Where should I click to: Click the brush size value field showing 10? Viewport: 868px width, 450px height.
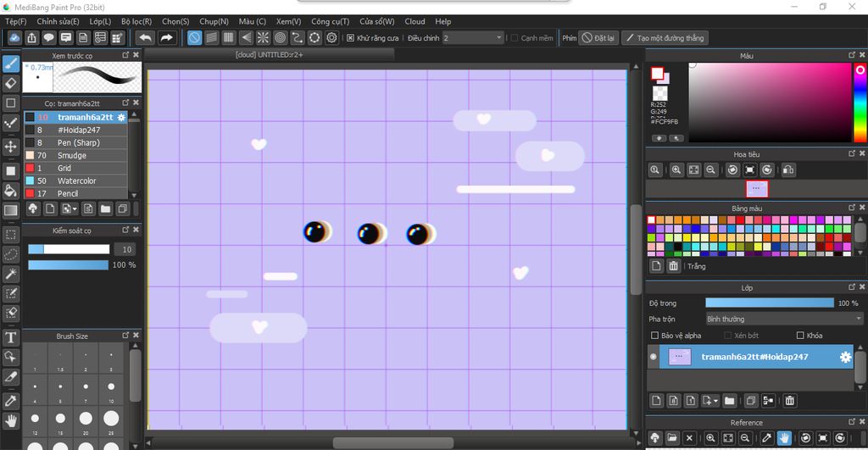[x=126, y=250]
